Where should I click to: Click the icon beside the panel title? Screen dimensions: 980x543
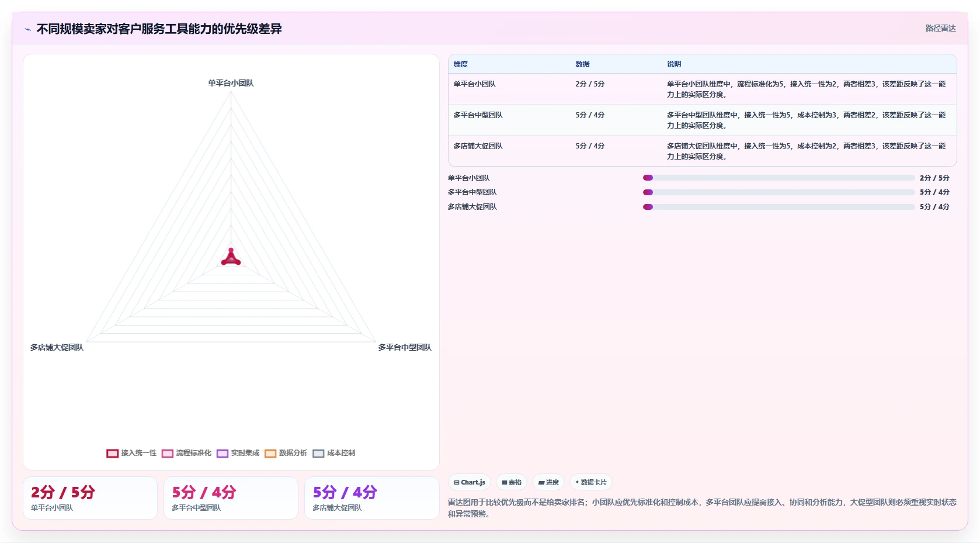27,29
